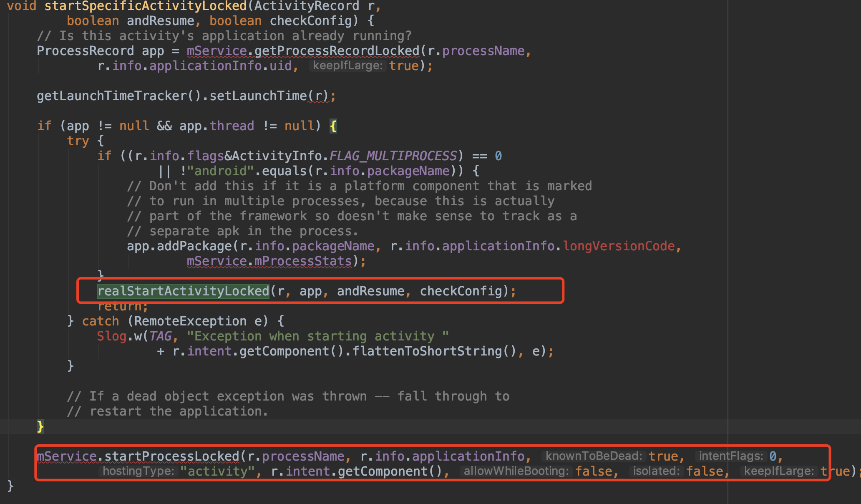Viewport: 861px width, 504px height.
Task: Click the startSpecificActivityLocked method name
Action: [x=144, y=6]
